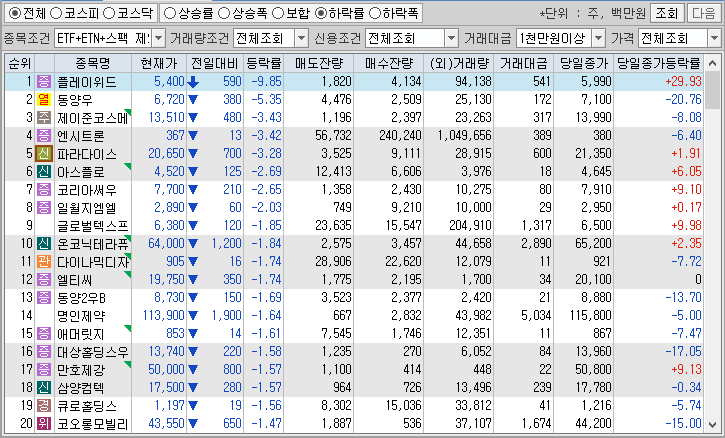Select the 하락폭 radio option

(375, 13)
